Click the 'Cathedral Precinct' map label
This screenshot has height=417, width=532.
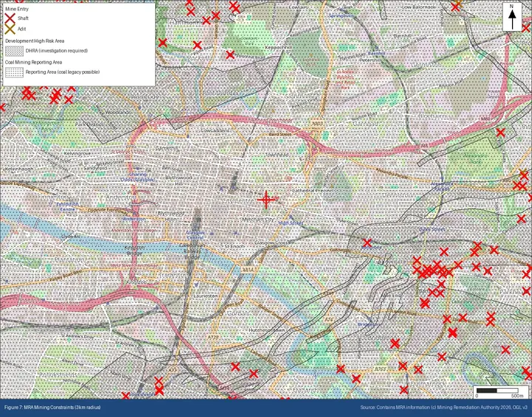tap(313, 191)
